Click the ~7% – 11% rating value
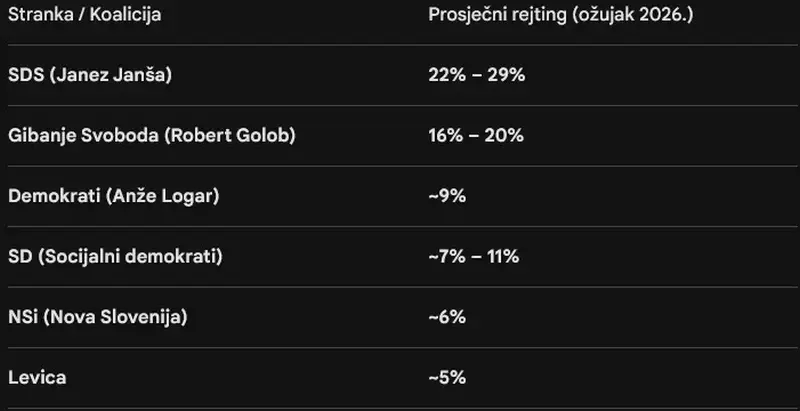Viewport: 800px width, 411px height. coord(473,257)
